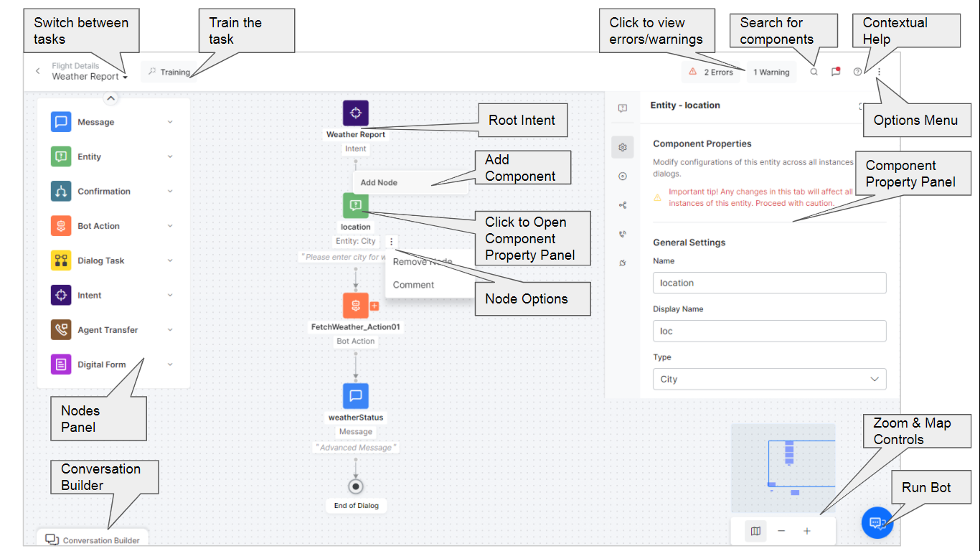
Task: Zoom in using the plus map control
Action: pos(806,531)
